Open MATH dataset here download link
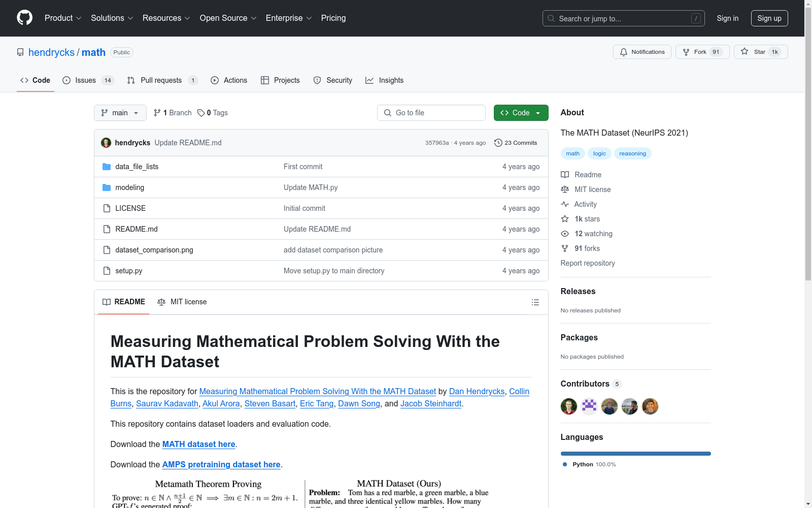Screen dimensions: 812x508 point(199,444)
